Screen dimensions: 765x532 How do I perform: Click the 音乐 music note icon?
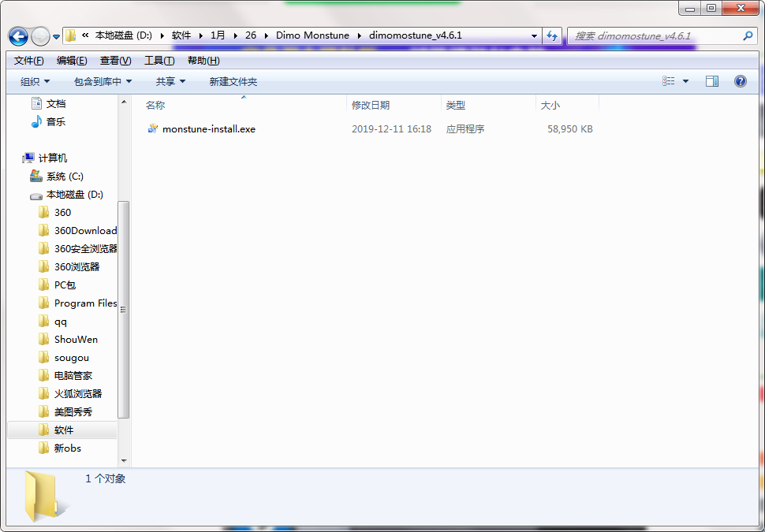coord(36,121)
